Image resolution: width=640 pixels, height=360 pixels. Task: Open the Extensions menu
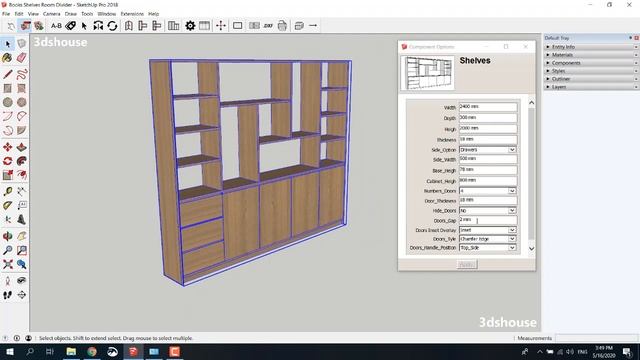132,14
